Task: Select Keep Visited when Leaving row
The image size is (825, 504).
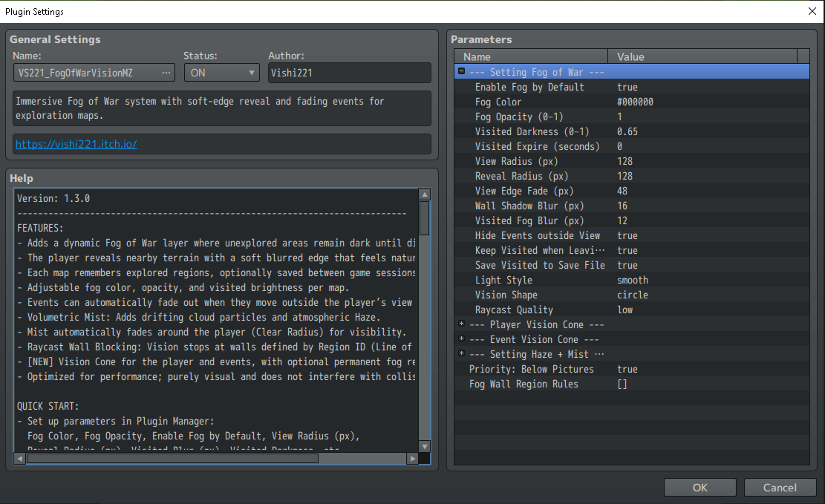Action: point(631,250)
